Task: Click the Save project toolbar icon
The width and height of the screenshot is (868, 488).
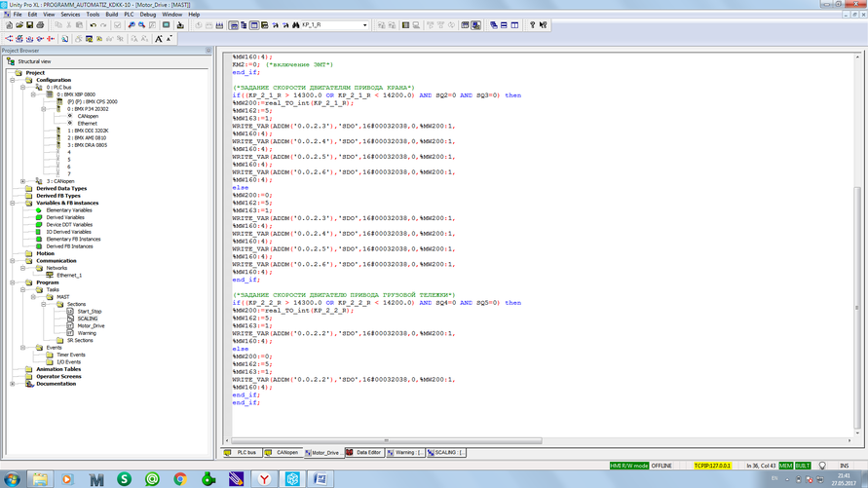Action: coord(30,25)
